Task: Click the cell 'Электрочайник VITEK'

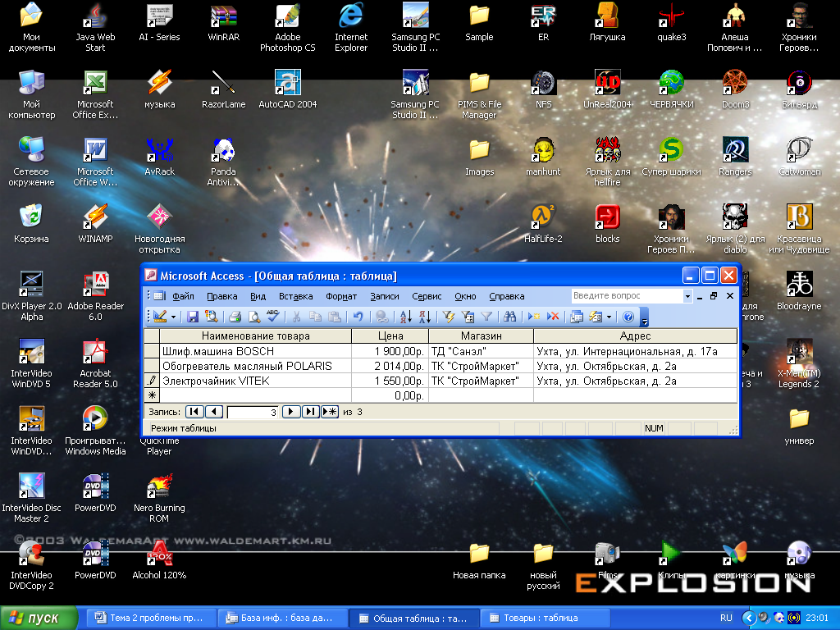Action: [256, 381]
